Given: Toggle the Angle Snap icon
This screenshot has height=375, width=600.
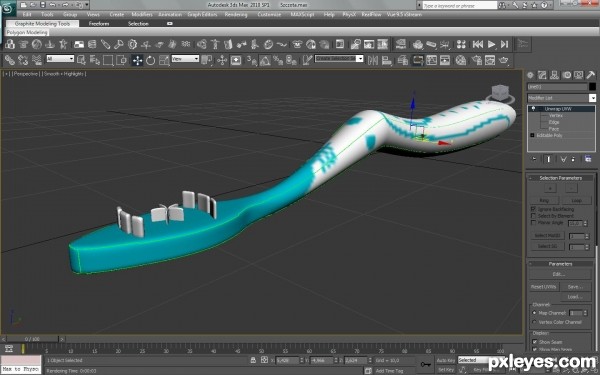Looking at the screenshot, I should [x=265, y=60].
